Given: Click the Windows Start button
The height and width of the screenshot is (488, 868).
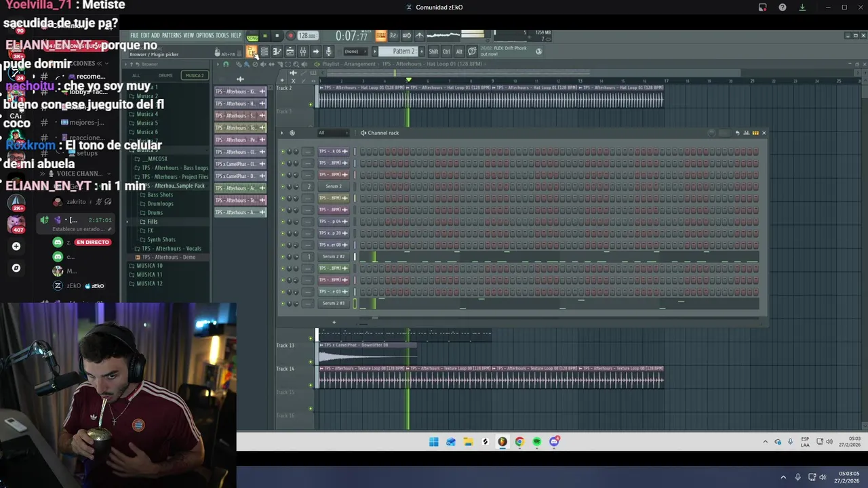Looking at the screenshot, I should (x=433, y=442).
